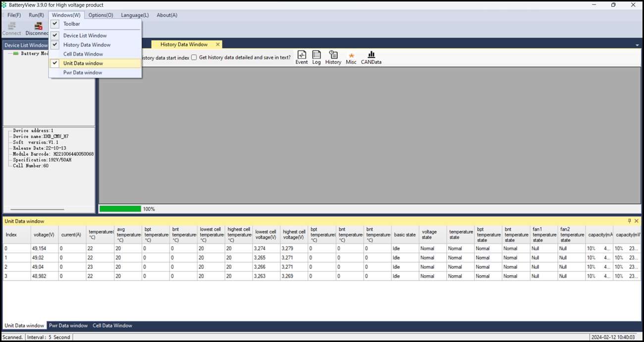Enable the save history data in text checkbox
This screenshot has height=342, width=644.
point(194,57)
